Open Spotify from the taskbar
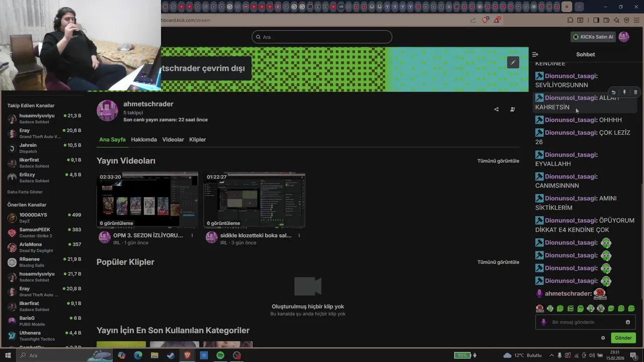644x362 pixels. (x=220, y=355)
